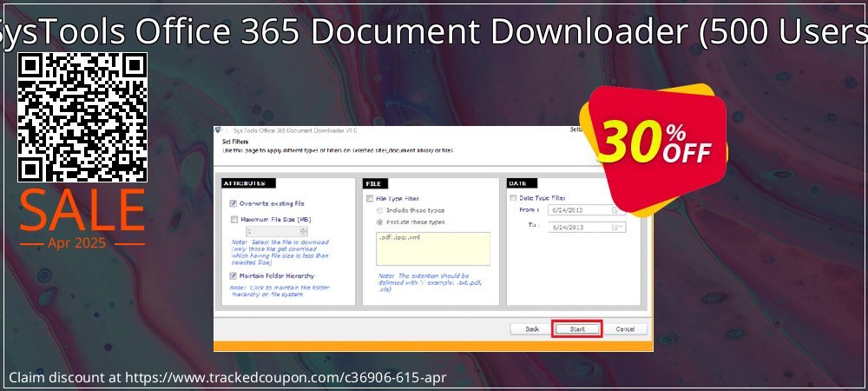Select the Exclude these types radio button

(x=380, y=222)
